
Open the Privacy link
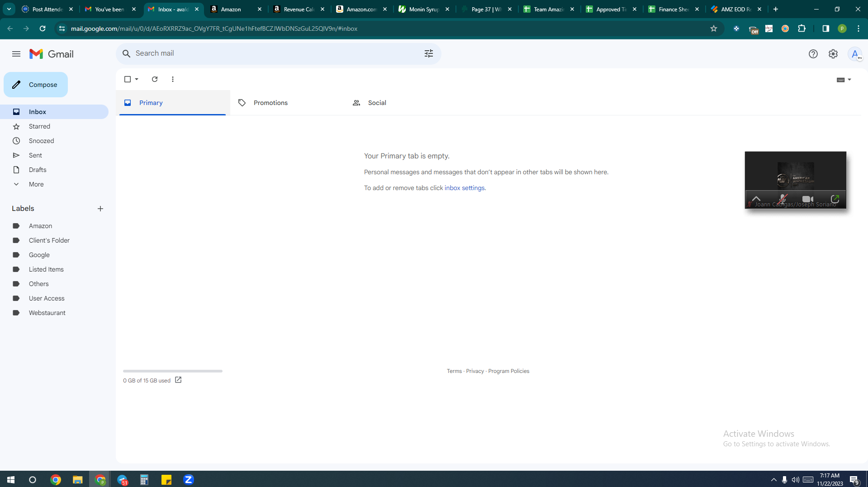pos(474,371)
